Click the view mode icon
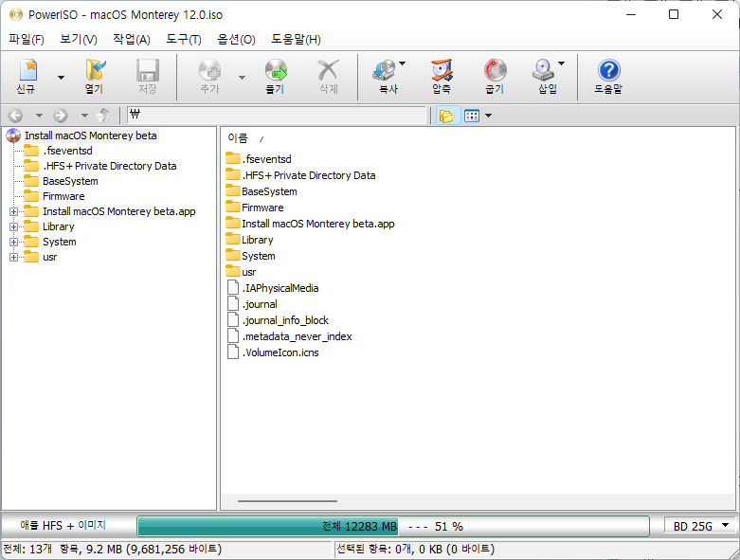Viewport: 740px width, 560px height. tap(472, 116)
